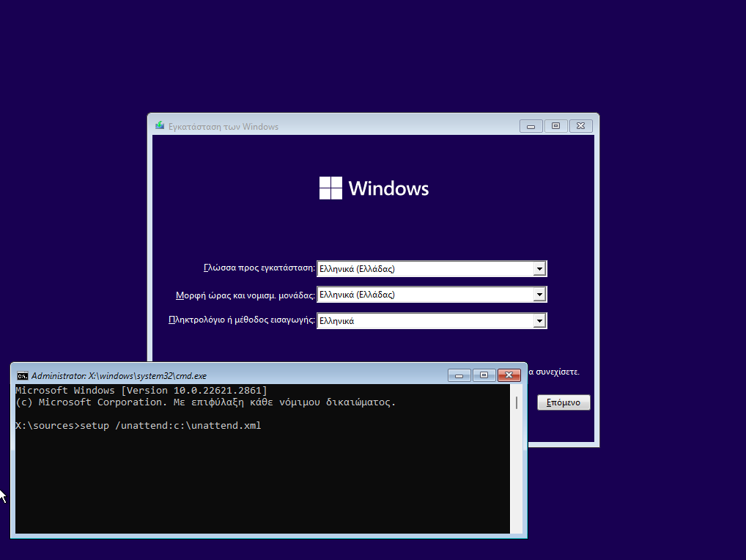Select the time and currency format combo field
The image size is (746, 560).
432,295
